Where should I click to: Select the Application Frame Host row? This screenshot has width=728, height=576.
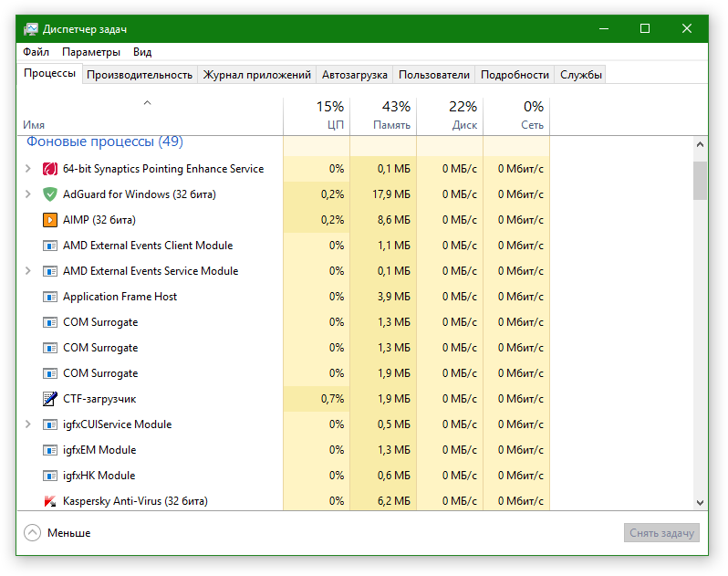(x=283, y=297)
